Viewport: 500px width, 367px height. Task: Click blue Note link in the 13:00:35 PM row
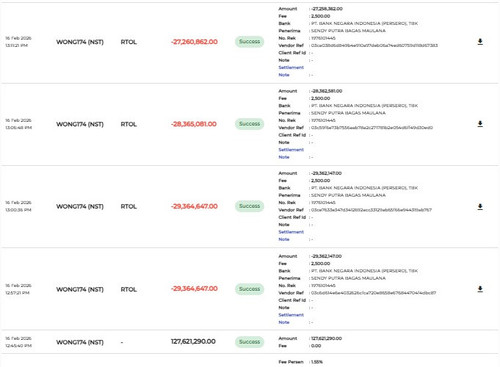[284, 239]
